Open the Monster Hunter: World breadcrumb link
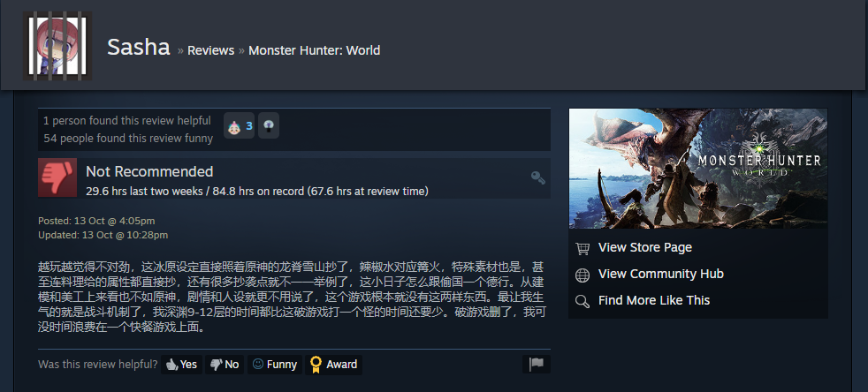Image resolution: width=868 pixels, height=392 pixels. [x=314, y=50]
